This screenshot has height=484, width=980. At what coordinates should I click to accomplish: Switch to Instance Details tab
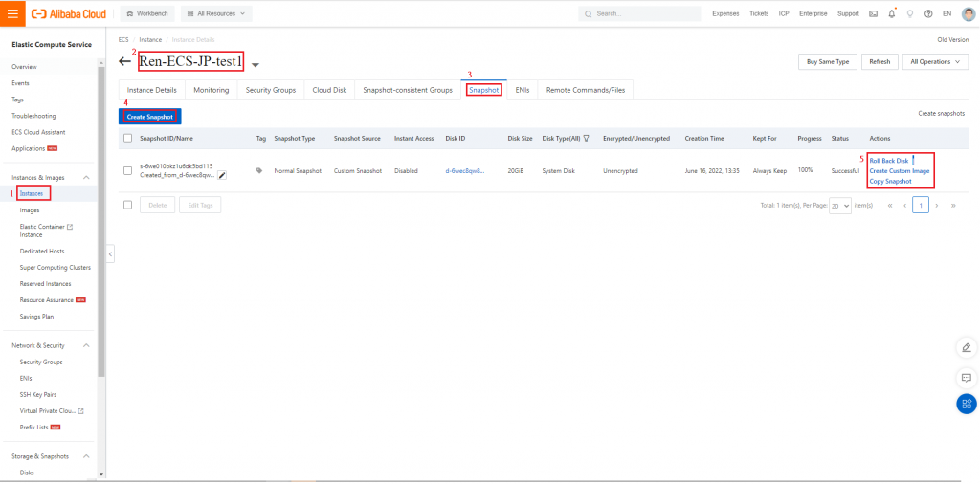[x=152, y=90]
